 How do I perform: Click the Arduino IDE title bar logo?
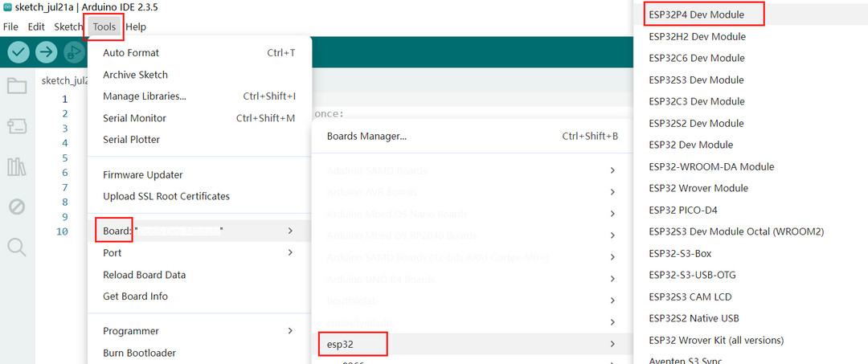(7, 8)
